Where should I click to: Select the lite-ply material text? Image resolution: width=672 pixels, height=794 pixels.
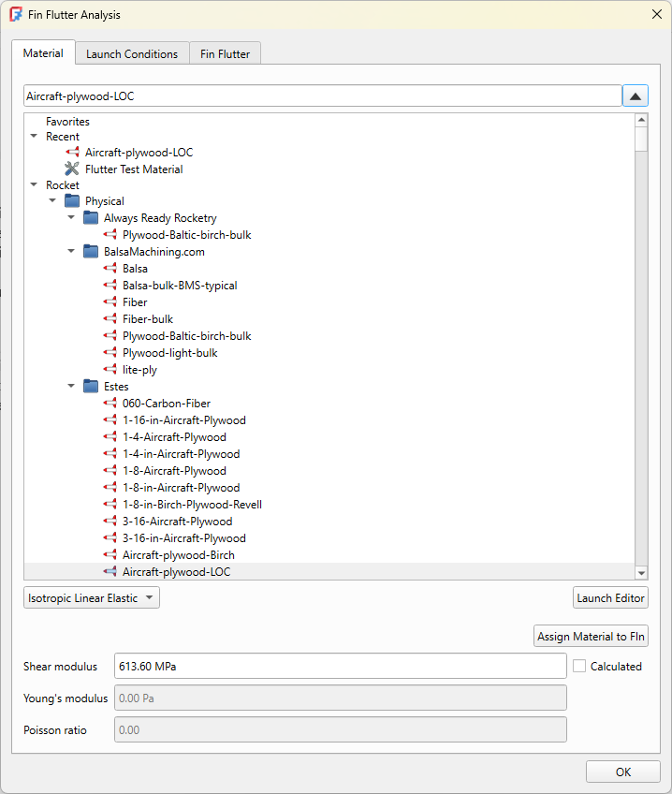[x=139, y=370]
